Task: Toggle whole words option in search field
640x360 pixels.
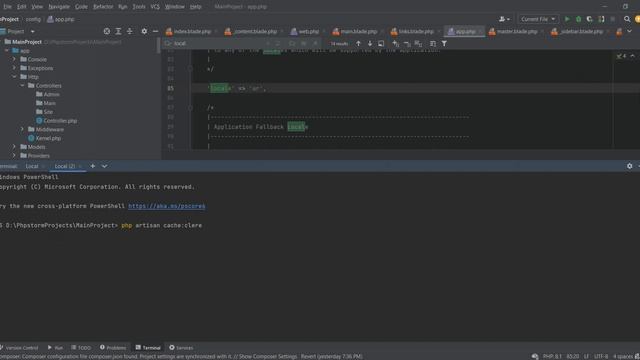Action: (x=304, y=43)
